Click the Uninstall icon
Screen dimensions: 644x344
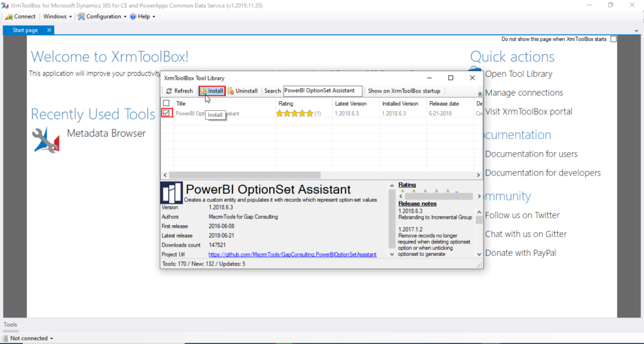(x=230, y=91)
